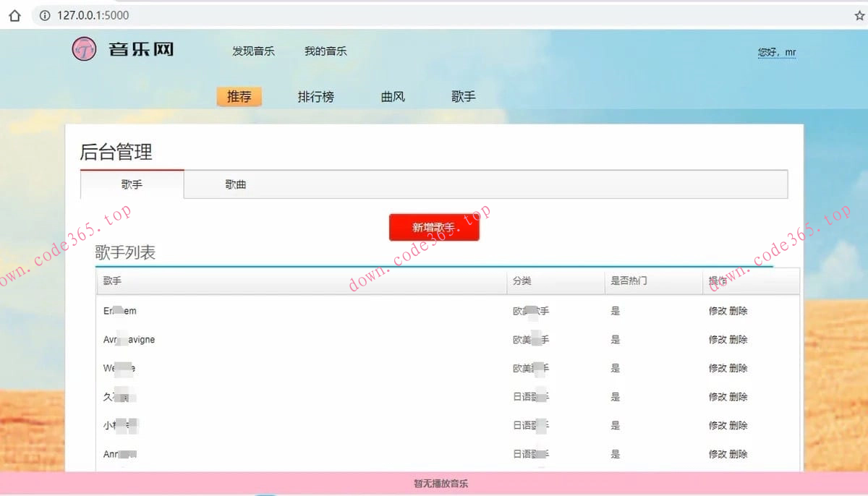868x496 pixels.
Task: Click the browser home icon
Action: click(x=16, y=14)
